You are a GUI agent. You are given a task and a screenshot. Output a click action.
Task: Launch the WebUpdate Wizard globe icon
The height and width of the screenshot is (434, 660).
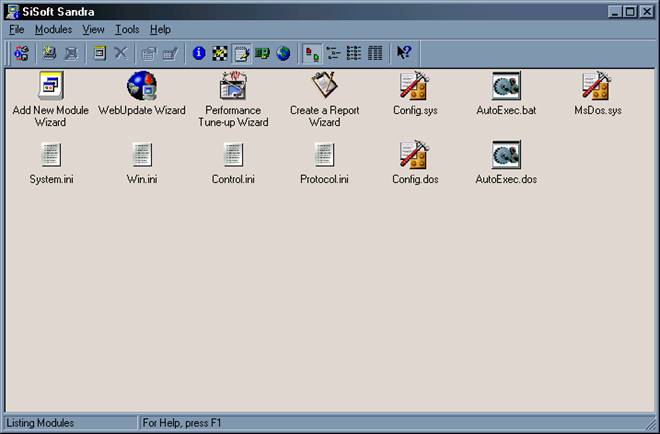tap(142, 86)
